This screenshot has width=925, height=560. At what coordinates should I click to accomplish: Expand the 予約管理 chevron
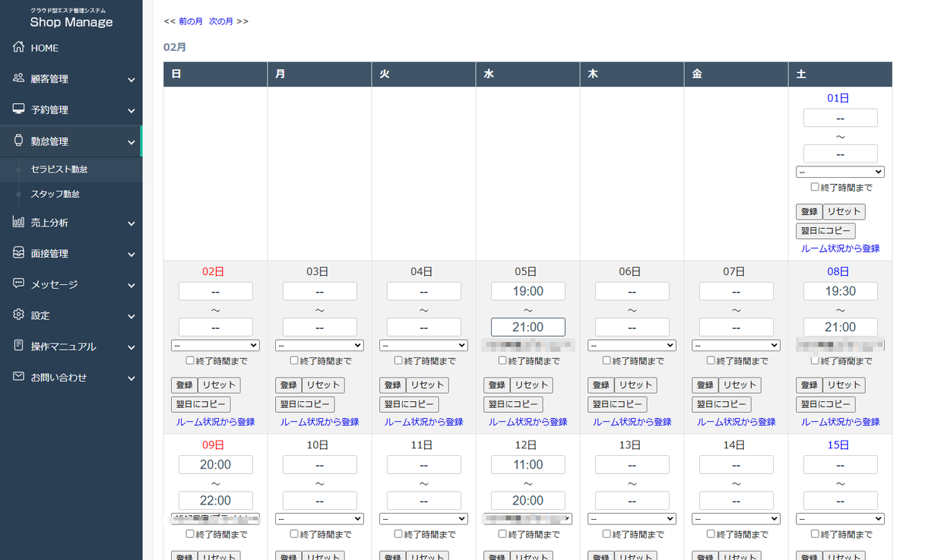click(x=131, y=110)
